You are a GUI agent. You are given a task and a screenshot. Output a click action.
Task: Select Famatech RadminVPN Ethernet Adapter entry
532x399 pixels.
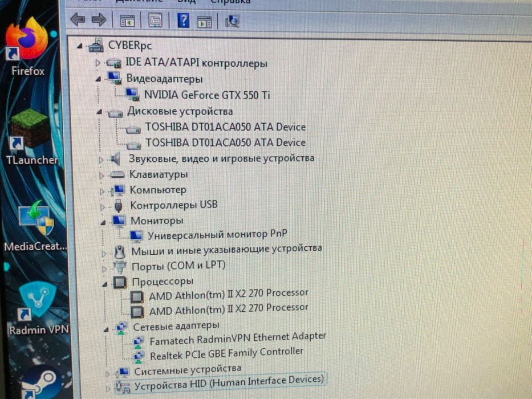coord(238,338)
